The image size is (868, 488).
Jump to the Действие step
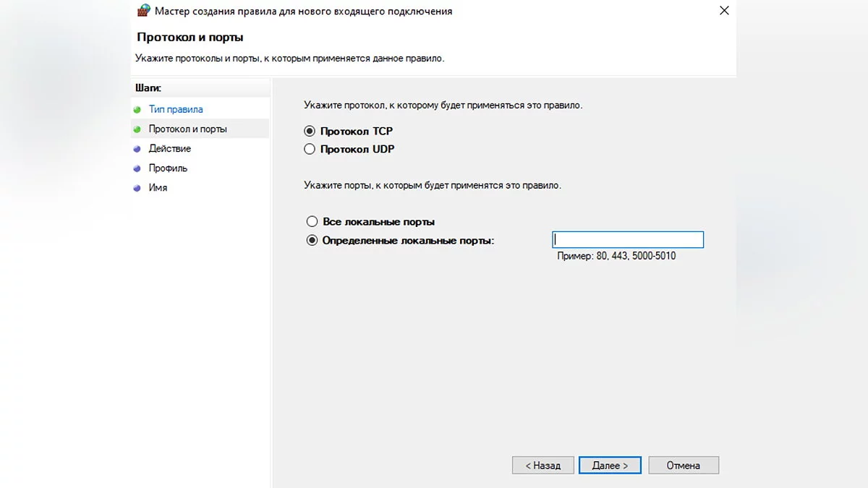(x=170, y=149)
